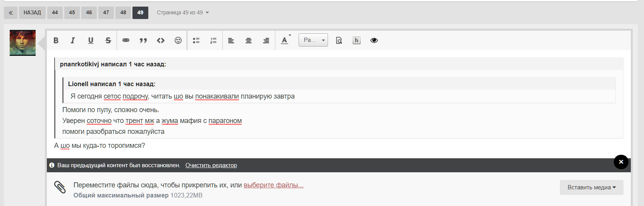Insert a bulleted list
The image size is (644, 206).
(196, 40)
